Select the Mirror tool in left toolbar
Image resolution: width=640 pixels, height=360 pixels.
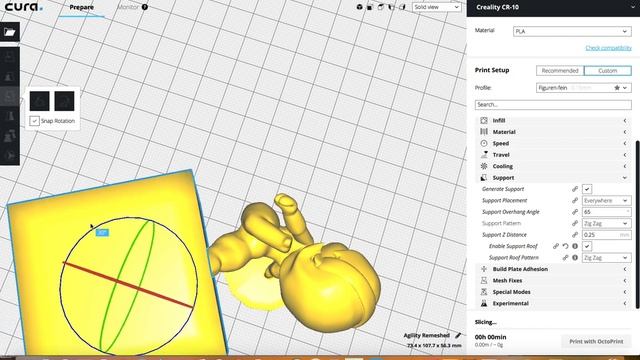[x=10, y=116]
